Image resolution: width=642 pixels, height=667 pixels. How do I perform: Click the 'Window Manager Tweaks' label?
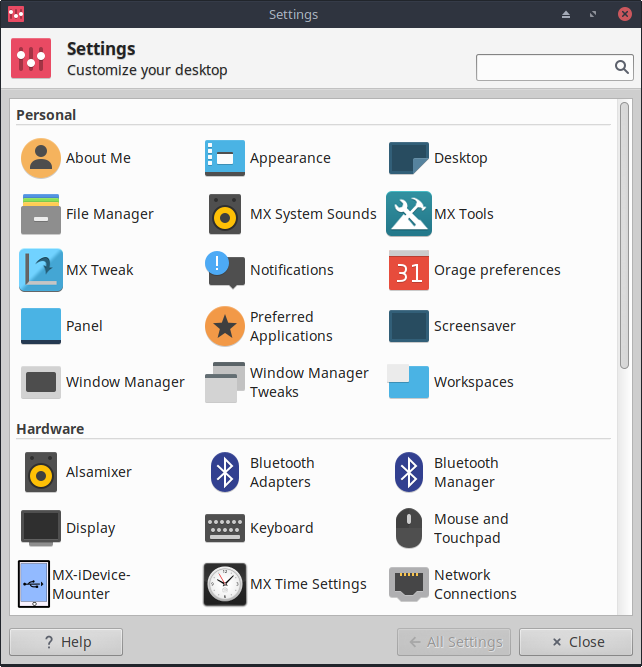point(309,382)
